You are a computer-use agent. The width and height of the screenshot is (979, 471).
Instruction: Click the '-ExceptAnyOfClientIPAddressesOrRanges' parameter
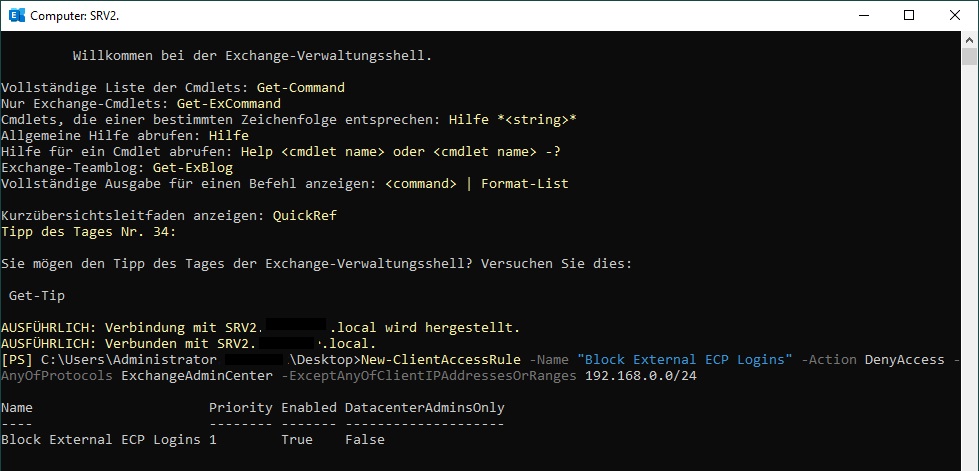[x=428, y=375]
